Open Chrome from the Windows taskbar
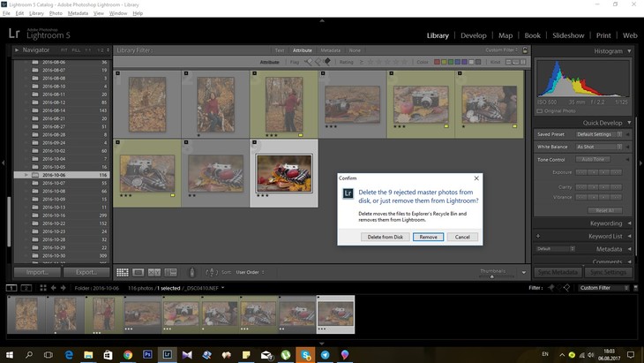 pyautogui.click(x=128, y=354)
